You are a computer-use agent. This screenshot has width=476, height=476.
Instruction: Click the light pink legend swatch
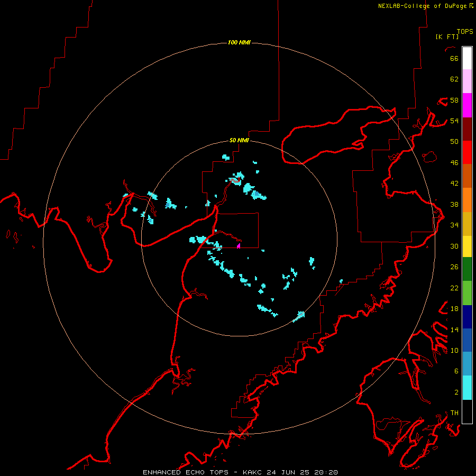[467, 81]
